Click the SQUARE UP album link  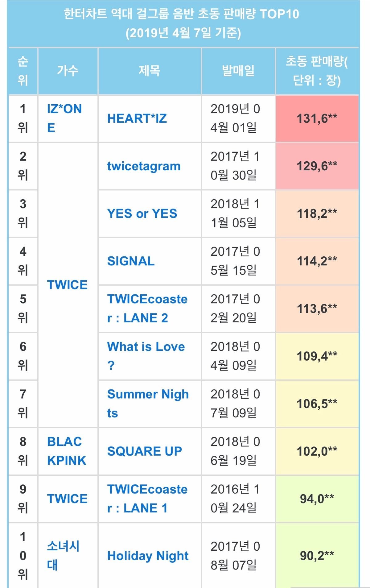tap(144, 451)
